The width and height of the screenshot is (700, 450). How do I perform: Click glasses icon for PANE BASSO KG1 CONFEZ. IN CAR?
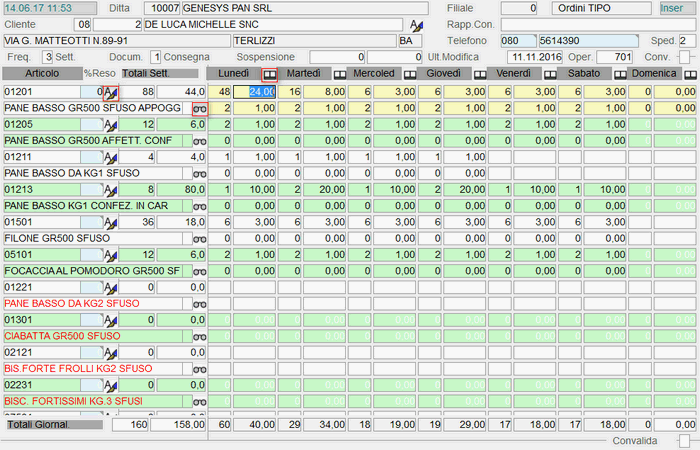point(200,207)
